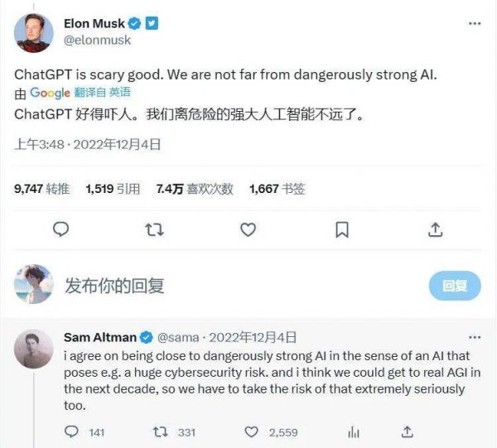View analytics on Sam Altman's reply

click(354, 431)
